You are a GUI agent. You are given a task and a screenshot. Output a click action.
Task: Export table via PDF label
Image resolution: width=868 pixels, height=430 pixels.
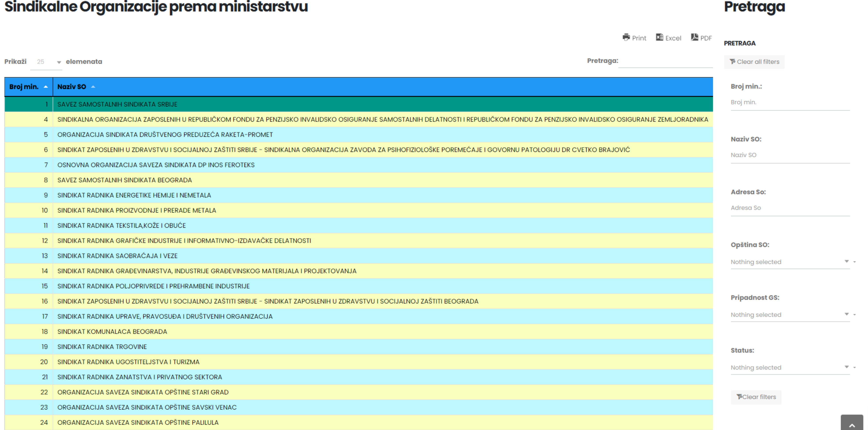click(706, 38)
